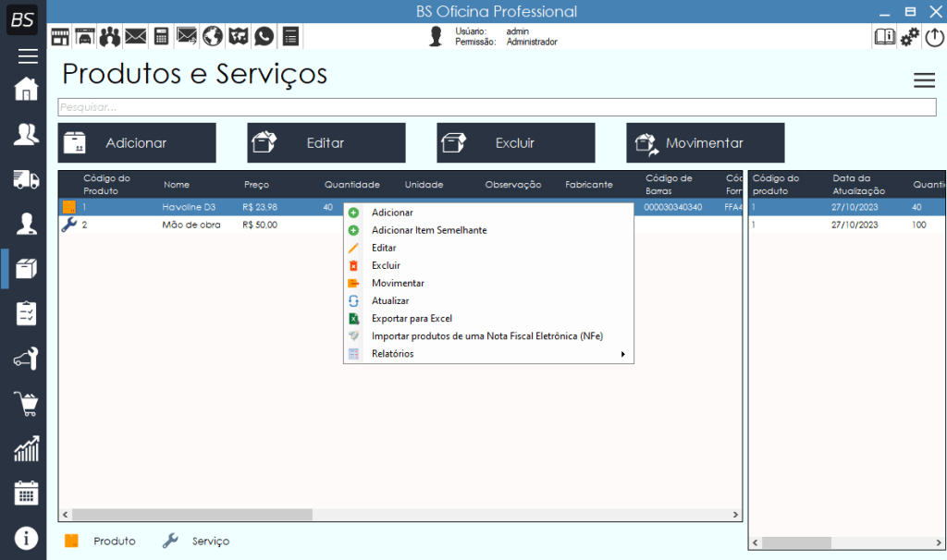Screen dimensions: 947x560
Task: Click the info icon in sidebar
Action: coord(26,537)
